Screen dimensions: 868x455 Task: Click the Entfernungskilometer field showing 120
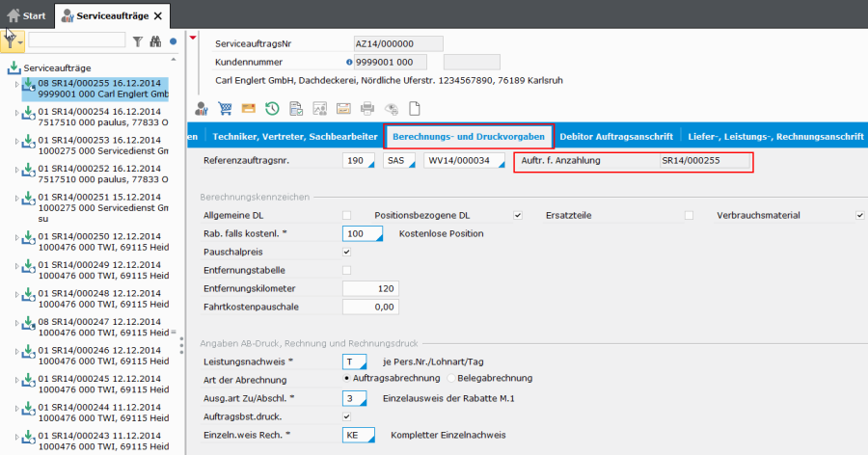click(371, 288)
